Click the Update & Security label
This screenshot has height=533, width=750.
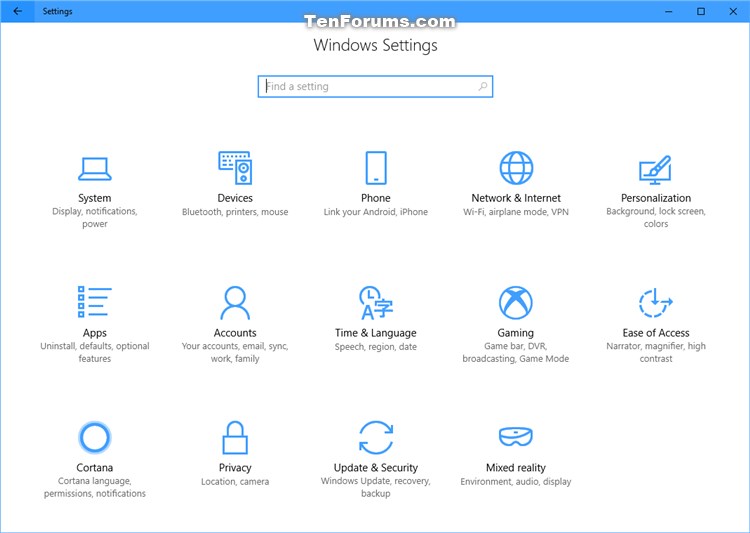[x=375, y=468]
